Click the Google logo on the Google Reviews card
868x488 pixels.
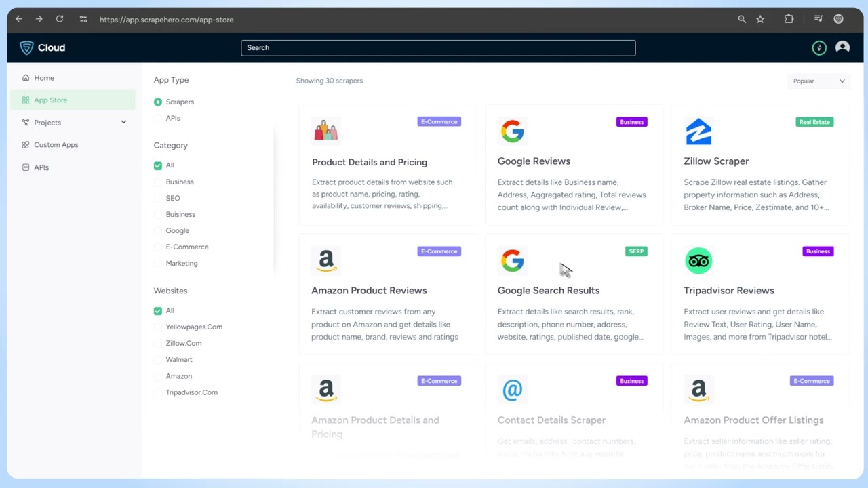coord(512,131)
